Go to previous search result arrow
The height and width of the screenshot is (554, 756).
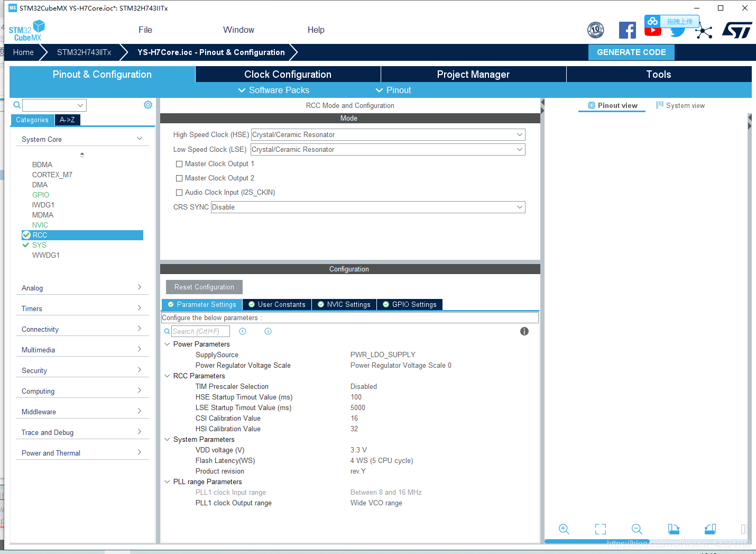point(243,331)
